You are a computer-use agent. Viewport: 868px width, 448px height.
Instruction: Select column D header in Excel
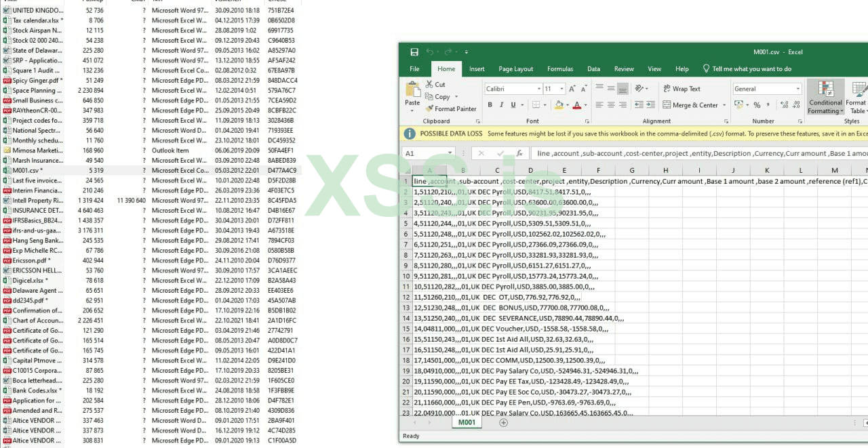coord(530,170)
